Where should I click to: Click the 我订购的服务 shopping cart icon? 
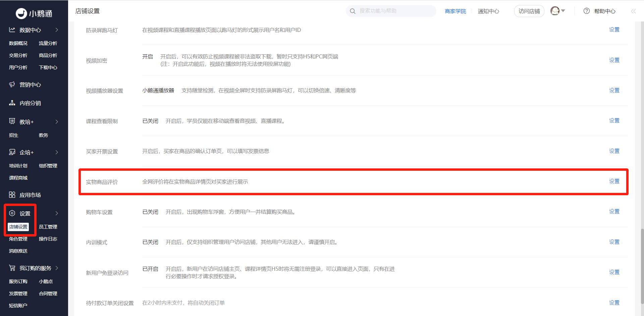pyautogui.click(x=12, y=268)
